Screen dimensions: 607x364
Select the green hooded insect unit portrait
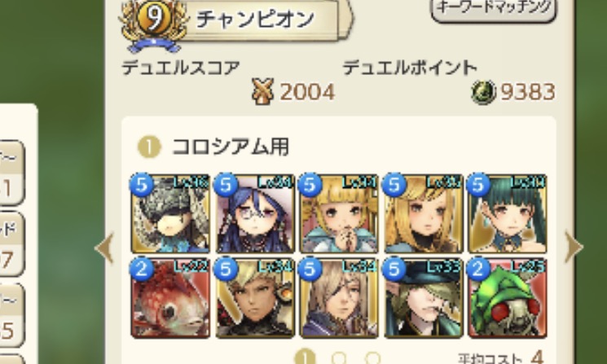point(507,298)
